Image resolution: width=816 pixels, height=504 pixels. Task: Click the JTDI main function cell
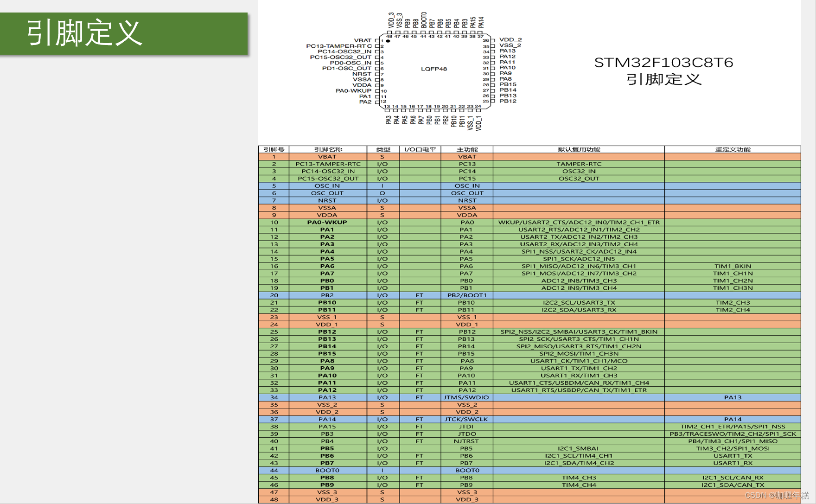[467, 427]
